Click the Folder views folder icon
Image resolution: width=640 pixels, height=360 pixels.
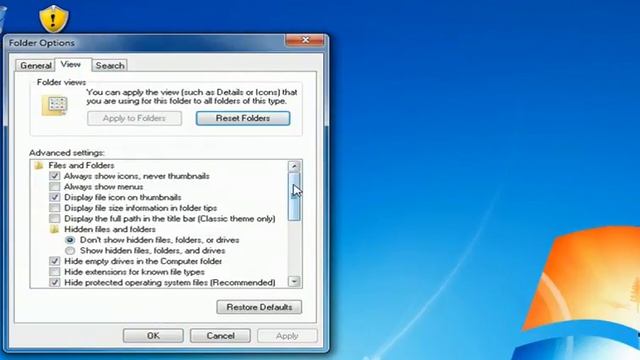tap(54, 105)
